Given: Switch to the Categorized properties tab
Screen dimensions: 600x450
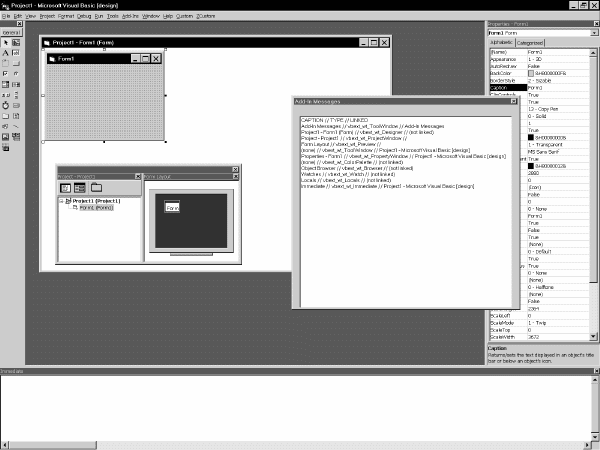Looking at the screenshot, I should click(530, 43).
